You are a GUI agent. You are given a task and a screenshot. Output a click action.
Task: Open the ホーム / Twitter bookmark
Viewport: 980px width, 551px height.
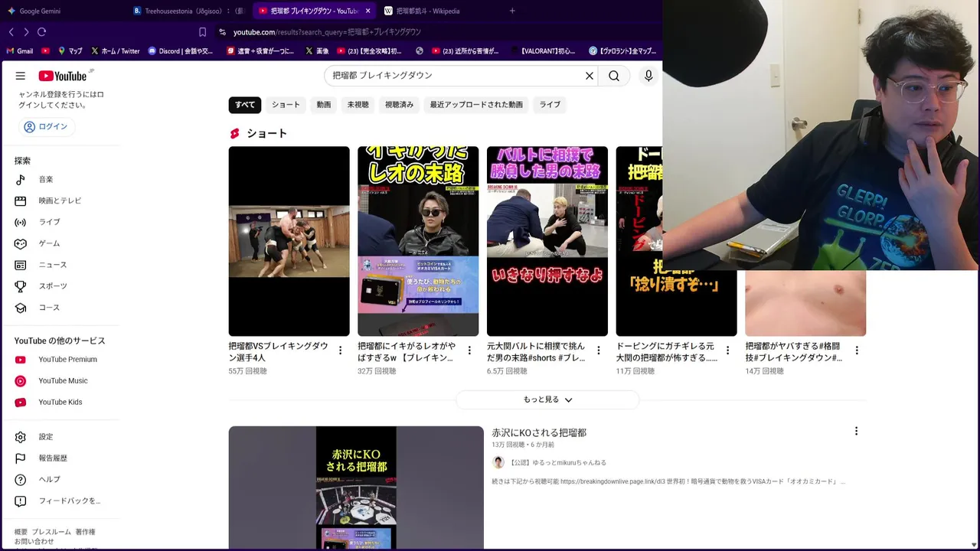116,51
